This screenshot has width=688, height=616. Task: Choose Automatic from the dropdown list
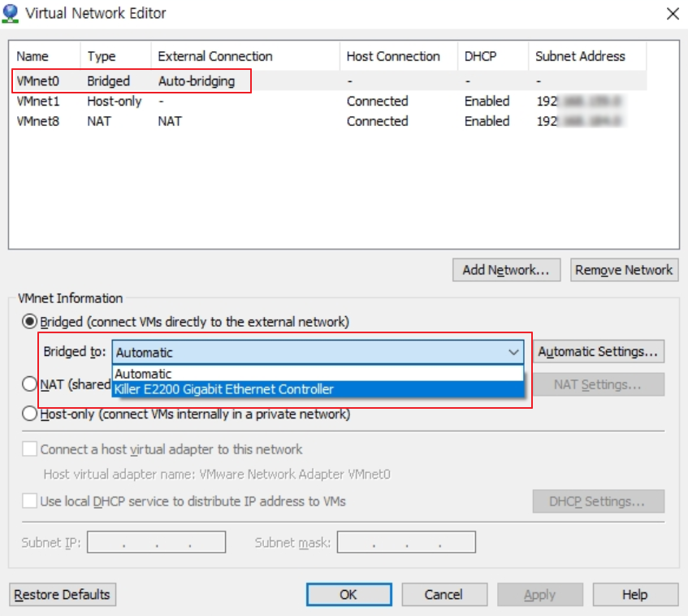[x=318, y=374]
